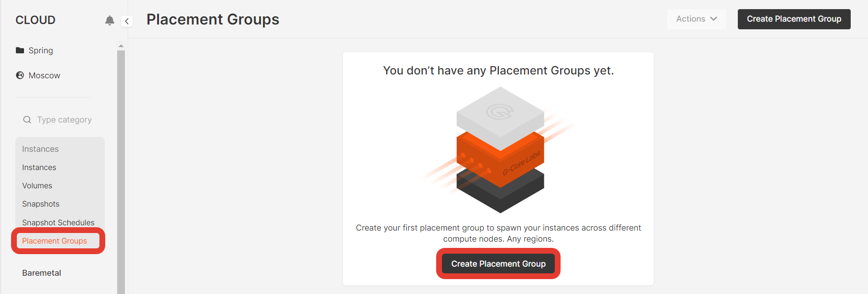Go to Volumes in the sidebar
The height and width of the screenshot is (294, 868).
tap(37, 185)
